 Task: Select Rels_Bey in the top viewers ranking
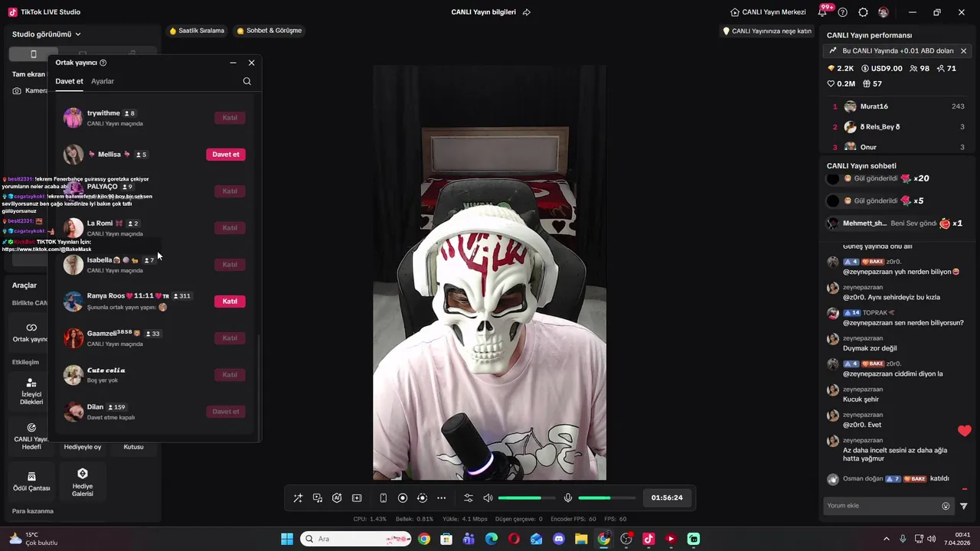click(x=899, y=127)
